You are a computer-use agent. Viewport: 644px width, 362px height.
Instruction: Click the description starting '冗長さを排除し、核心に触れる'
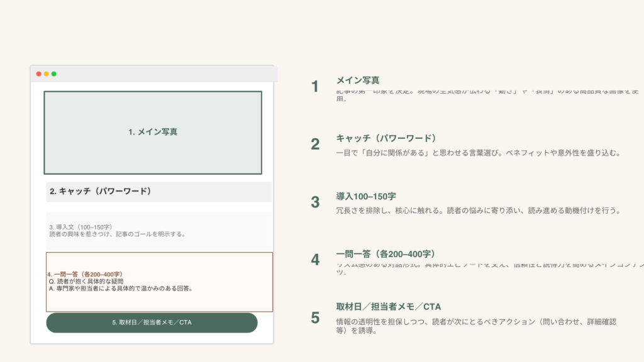pos(478,211)
